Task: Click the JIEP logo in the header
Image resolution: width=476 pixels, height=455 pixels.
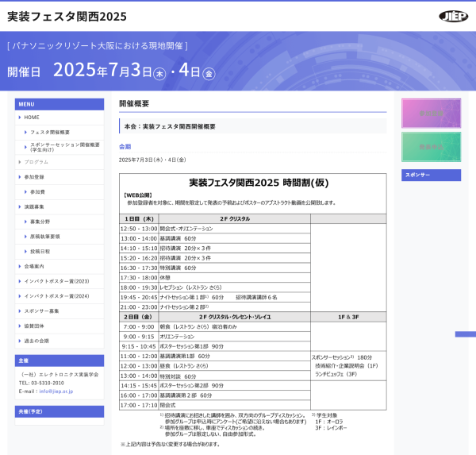Action: 453,16
